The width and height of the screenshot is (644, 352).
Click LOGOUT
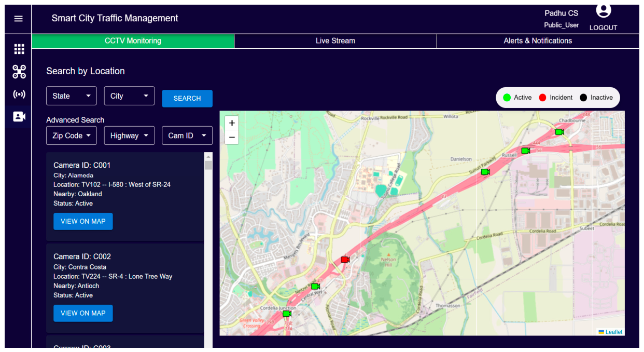pyautogui.click(x=604, y=28)
